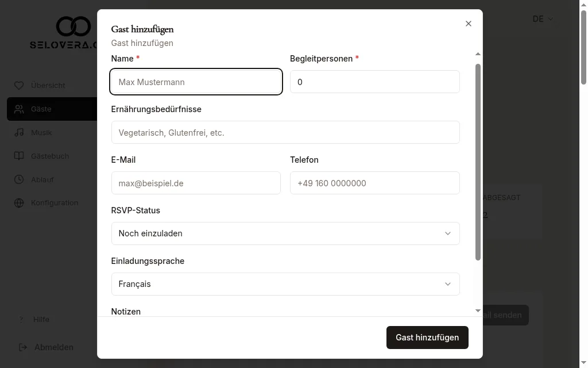This screenshot has height=368, width=588.
Task: Open the Einladungssprache dropdown
Action: pos(285,284)
